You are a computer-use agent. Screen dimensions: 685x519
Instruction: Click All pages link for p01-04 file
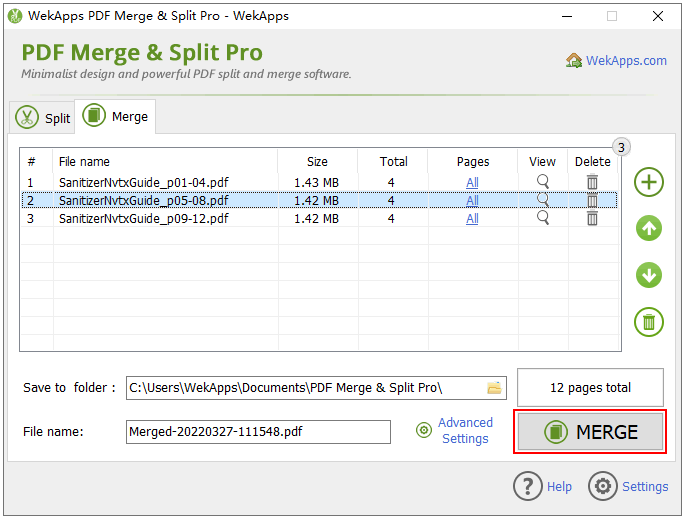point(472,183)
